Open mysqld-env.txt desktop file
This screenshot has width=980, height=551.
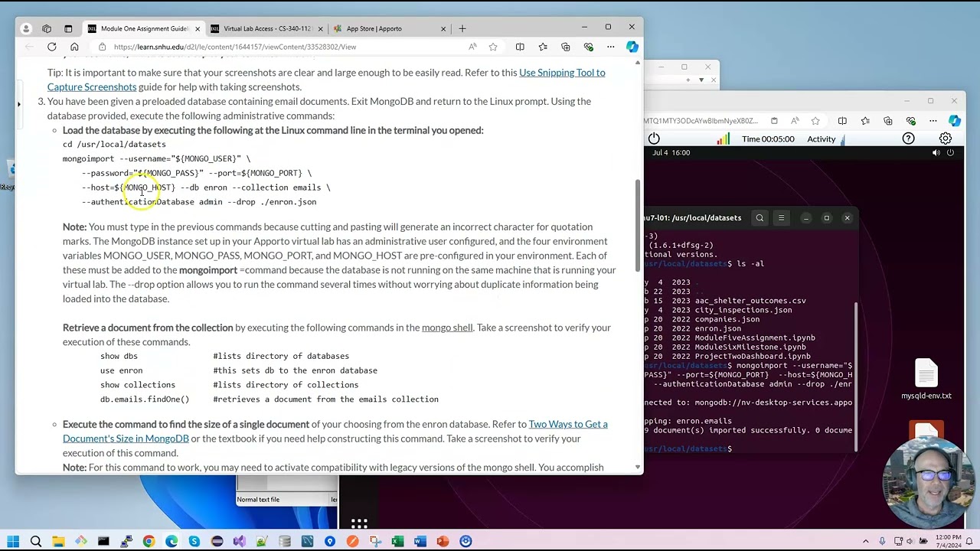(x=926, y=380)
